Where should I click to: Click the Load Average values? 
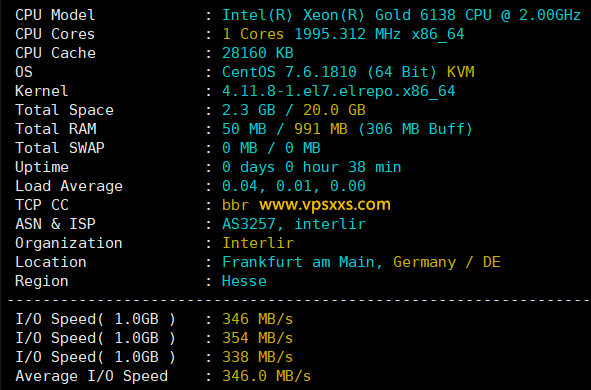[294, 186]
